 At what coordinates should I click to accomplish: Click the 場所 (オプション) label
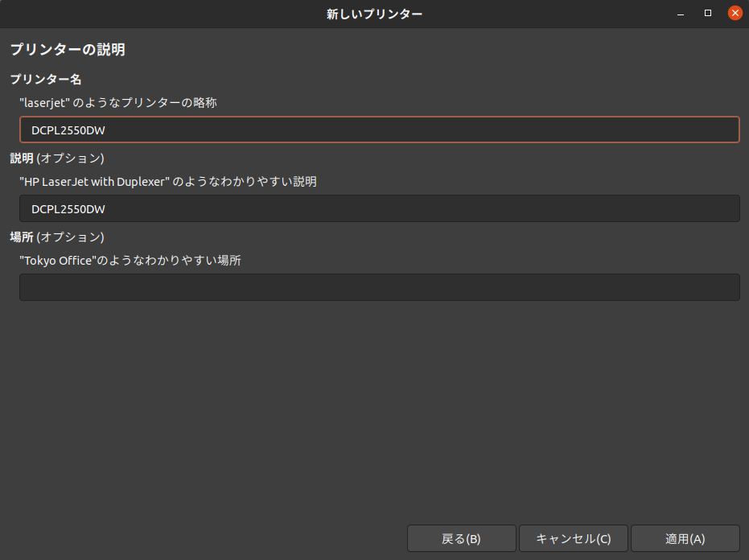(x=57, y=237)
